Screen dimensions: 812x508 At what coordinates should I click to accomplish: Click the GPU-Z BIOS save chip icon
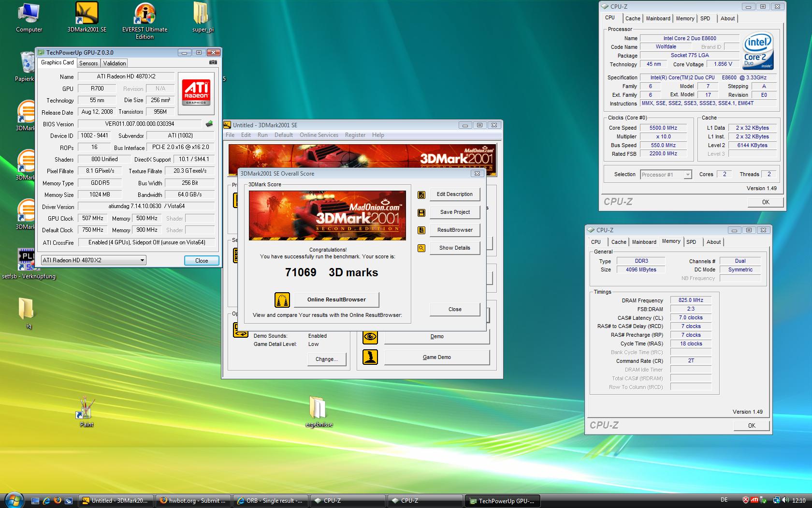209,124
